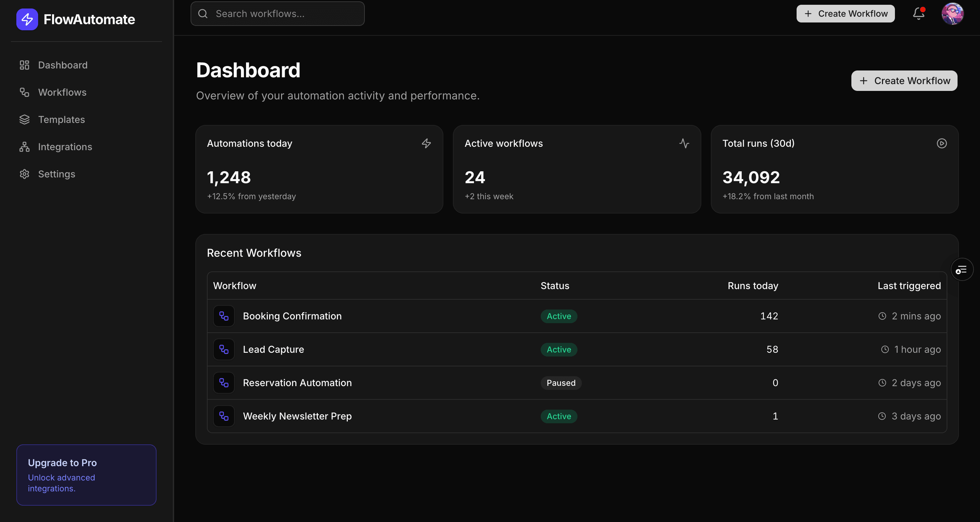Click the top bar Create Workflow button
980x522 pixels.
(x=845, y=14)
